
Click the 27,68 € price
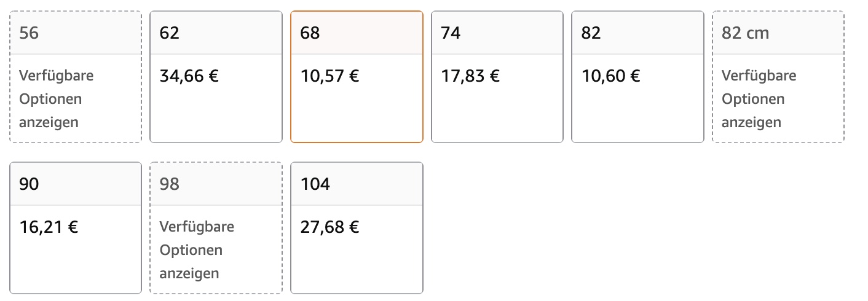tap(330, 227)
